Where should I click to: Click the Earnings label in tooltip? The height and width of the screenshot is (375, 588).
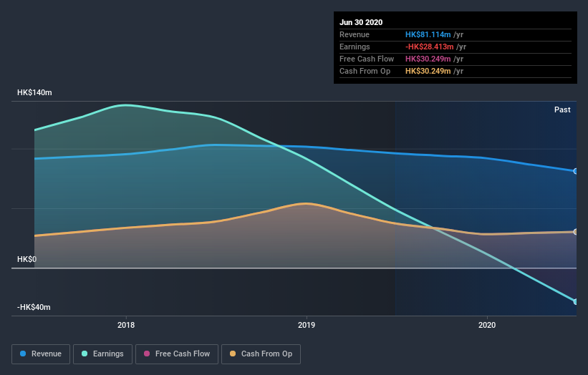tap(355, 47)
